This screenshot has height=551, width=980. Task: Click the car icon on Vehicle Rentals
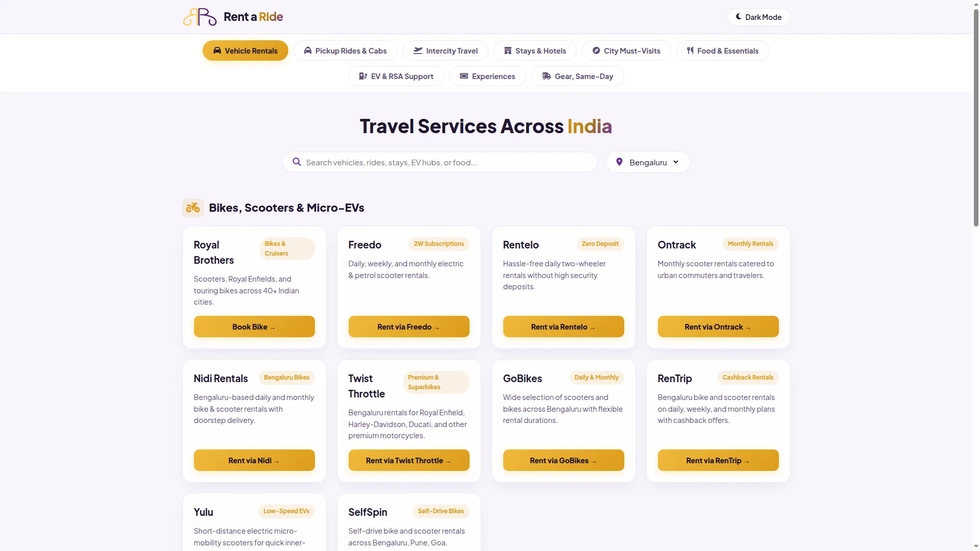217,51
